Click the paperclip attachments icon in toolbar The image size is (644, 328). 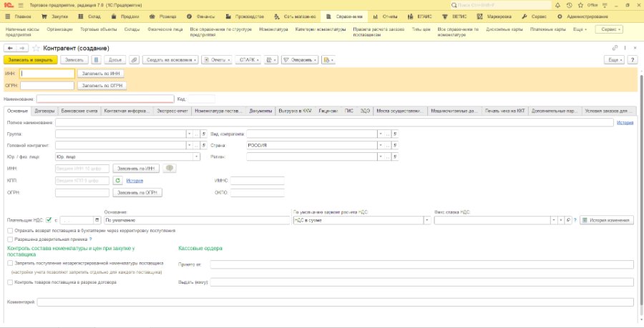[x=134, y=60]
